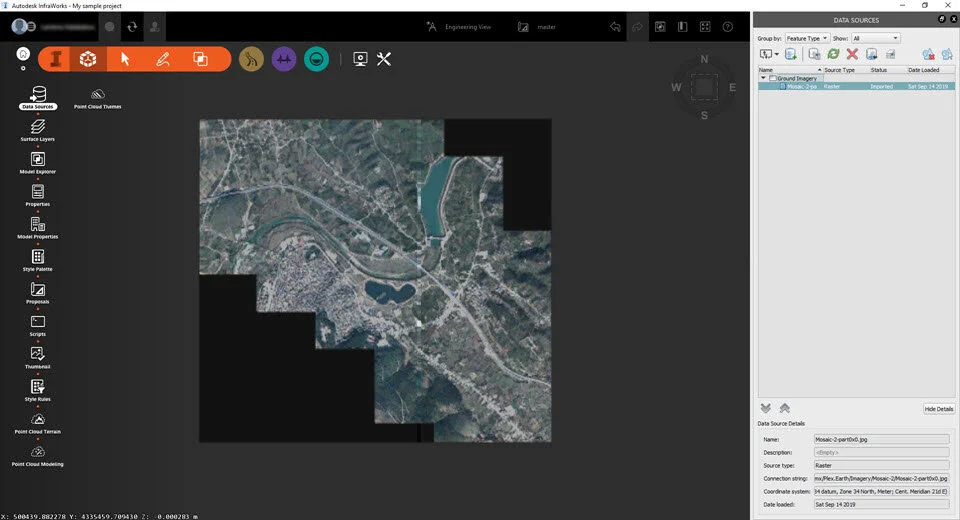Click the Hide Details button

(x=938, y=409)
